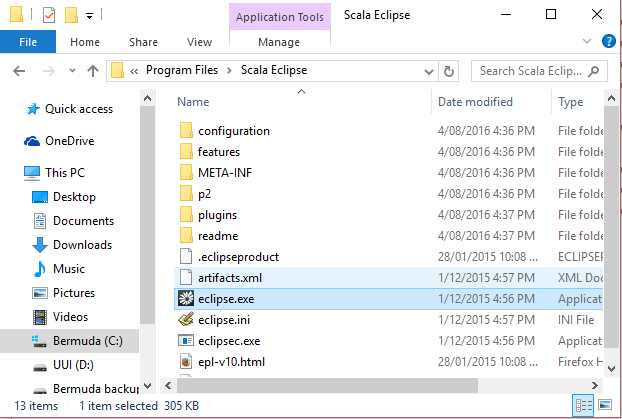622x419 pixels.
Task: Open the address bar history dropdown
Action: point(428,72)
